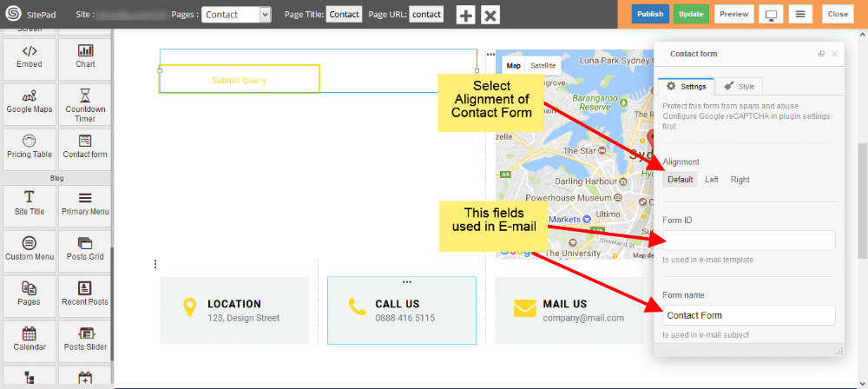Click the phone icon in Call Us card

pyautogui.click(x=357, y=307)
